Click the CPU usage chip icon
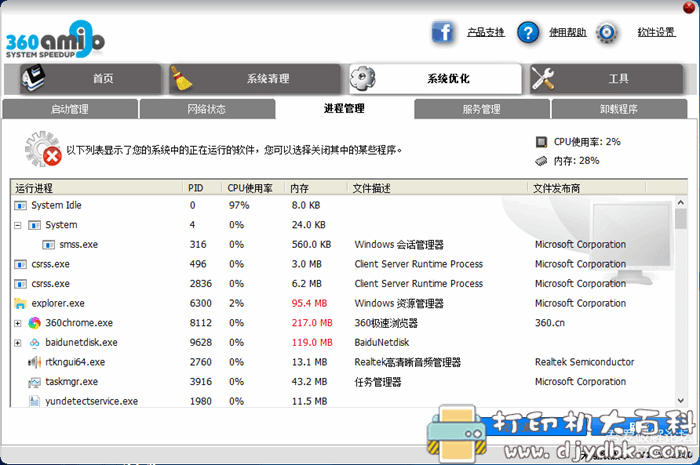 (x=541, y=142)
